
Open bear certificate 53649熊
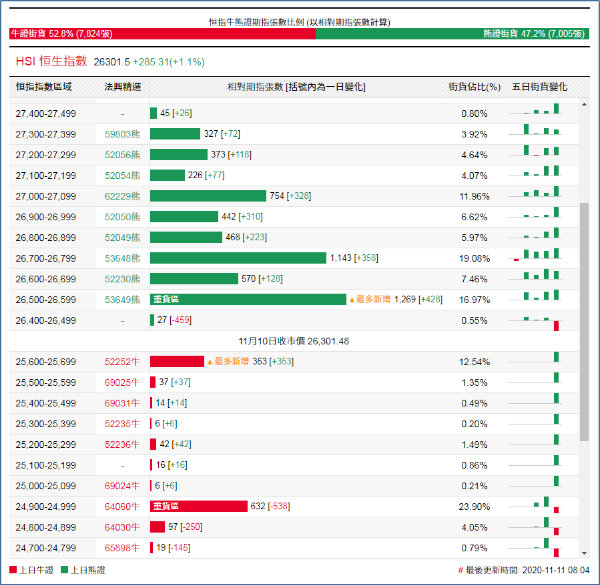point(122,300)
